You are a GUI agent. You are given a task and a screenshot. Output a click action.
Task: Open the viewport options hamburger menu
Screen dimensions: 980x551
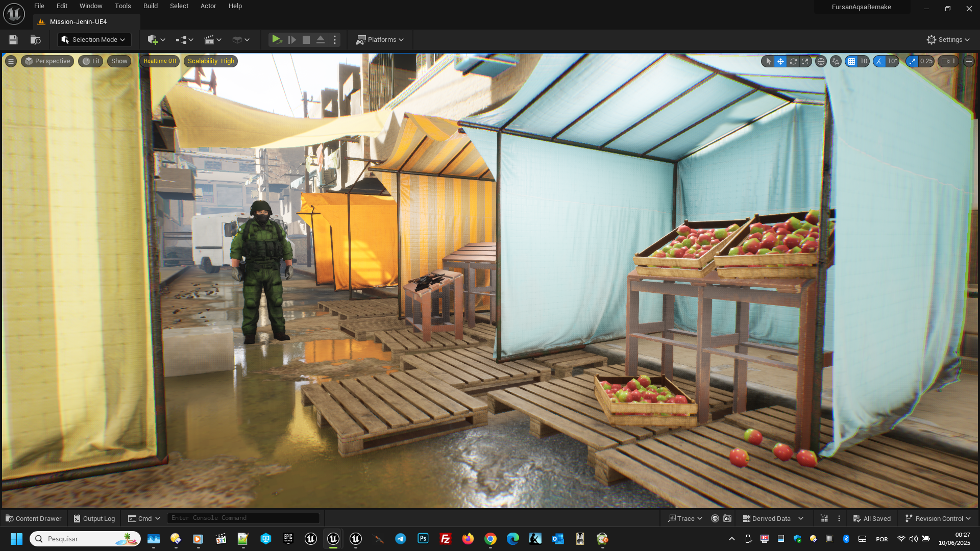[x=11, y=61]
